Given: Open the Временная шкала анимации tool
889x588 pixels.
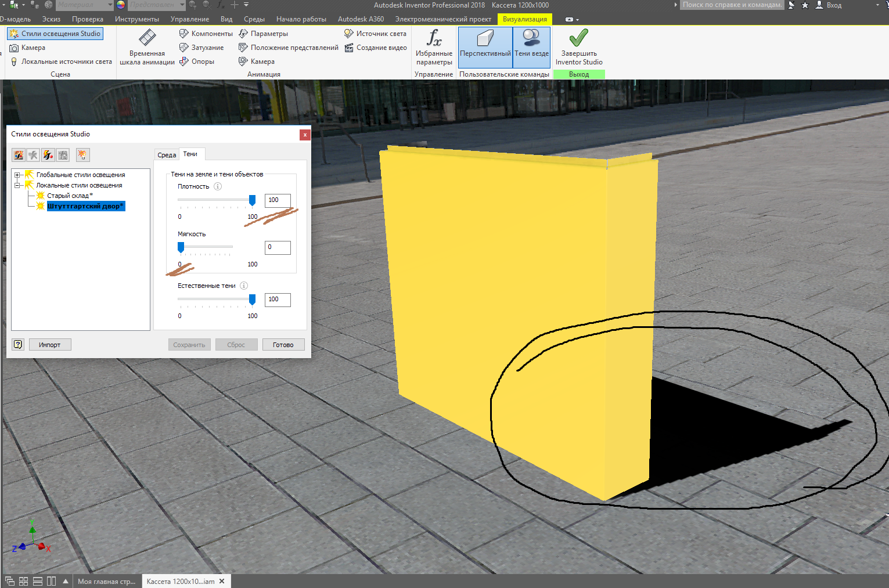Looking at the screenshot, I should [x=146, y=48].
